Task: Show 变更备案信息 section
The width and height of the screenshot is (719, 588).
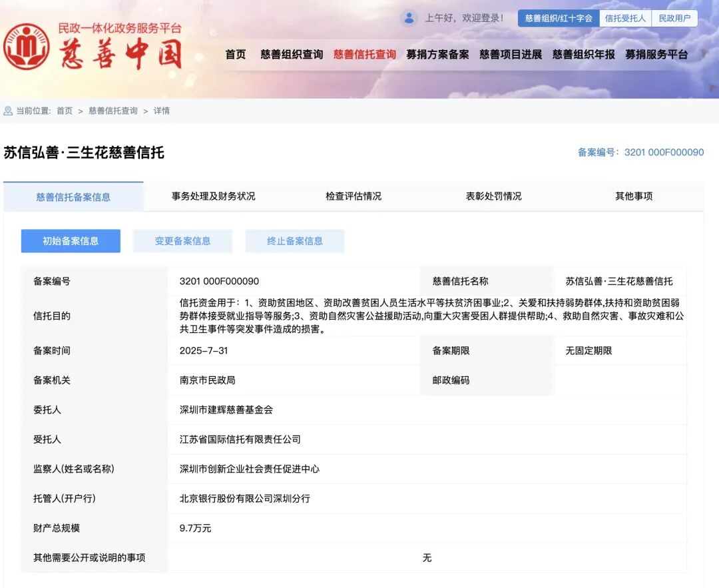Action: 182,241
